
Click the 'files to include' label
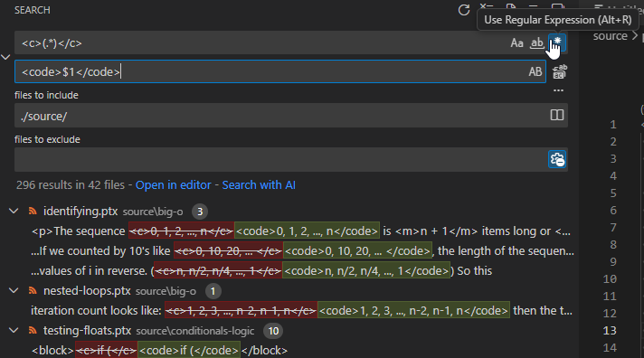click(46, 95)
